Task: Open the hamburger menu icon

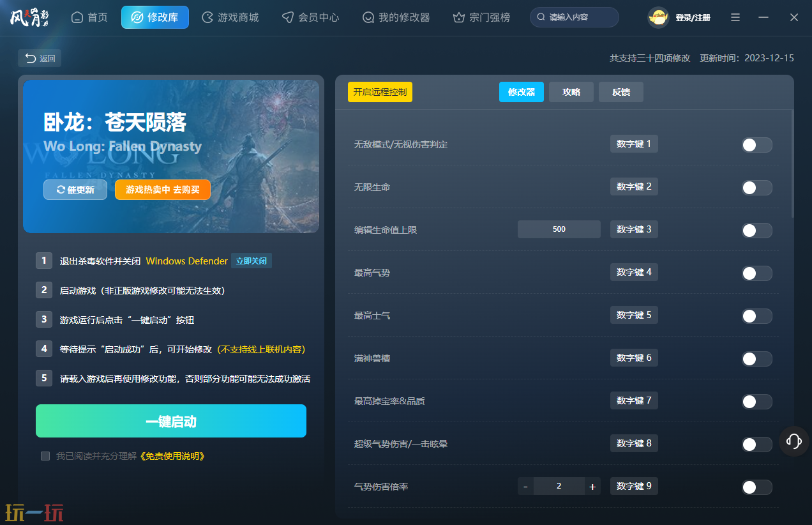Action: [735, 17]
